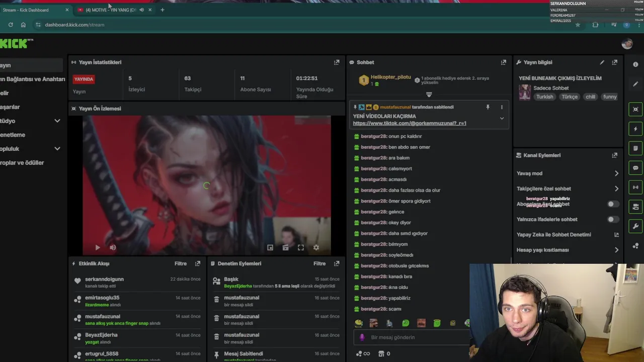
Task: Click serkanndolgunn in the activity feed
Action: tap(104, 279)
